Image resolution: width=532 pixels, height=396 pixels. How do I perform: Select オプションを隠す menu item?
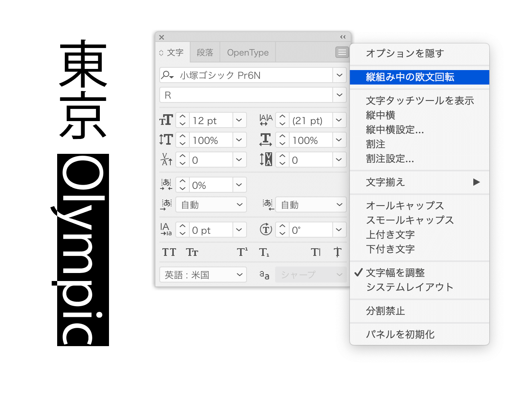coord(420,53)
